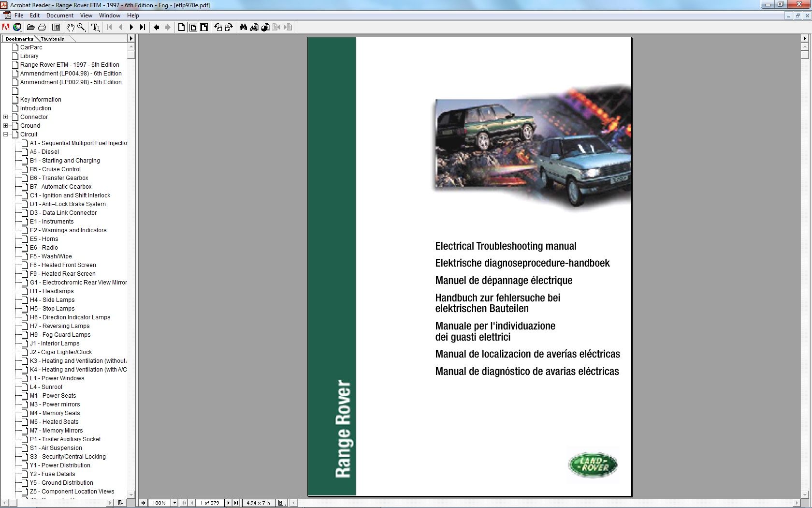The height and width of the screenshot is (508, 812).
Task: Go to next page in status bar
Action: point(229,503)
